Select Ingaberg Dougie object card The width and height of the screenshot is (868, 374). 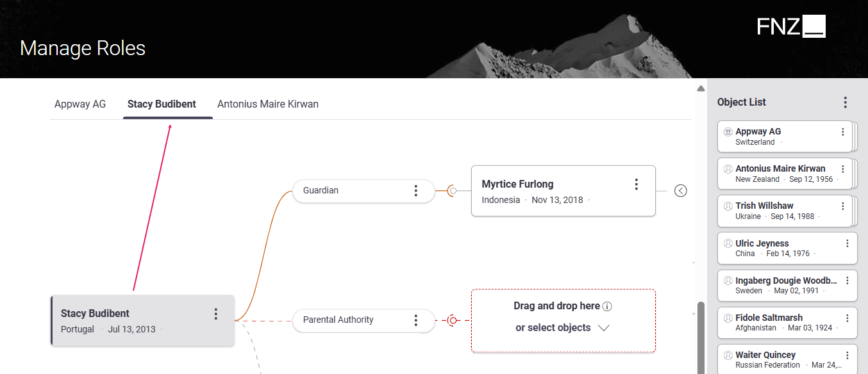tap(787, 285)
